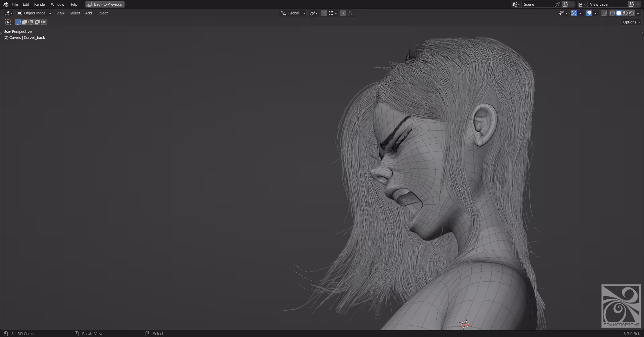Click the 'User Perspective' viewport label
644x337 pixels.
(17, 31)
